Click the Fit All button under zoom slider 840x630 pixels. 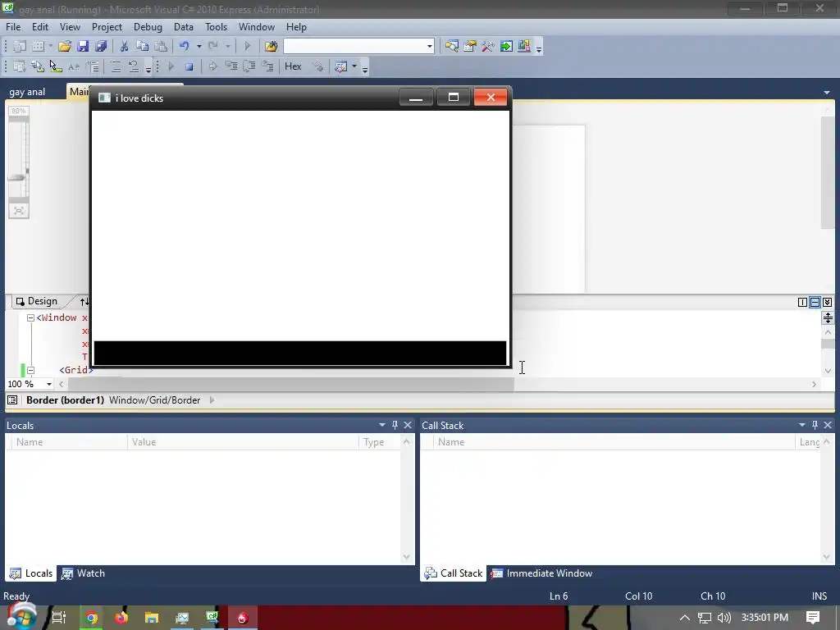(19, 211)
